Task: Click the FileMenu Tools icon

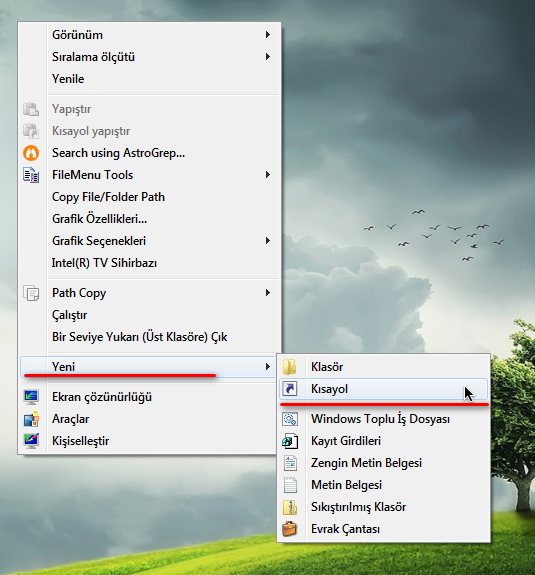Action: click(31, 175)
